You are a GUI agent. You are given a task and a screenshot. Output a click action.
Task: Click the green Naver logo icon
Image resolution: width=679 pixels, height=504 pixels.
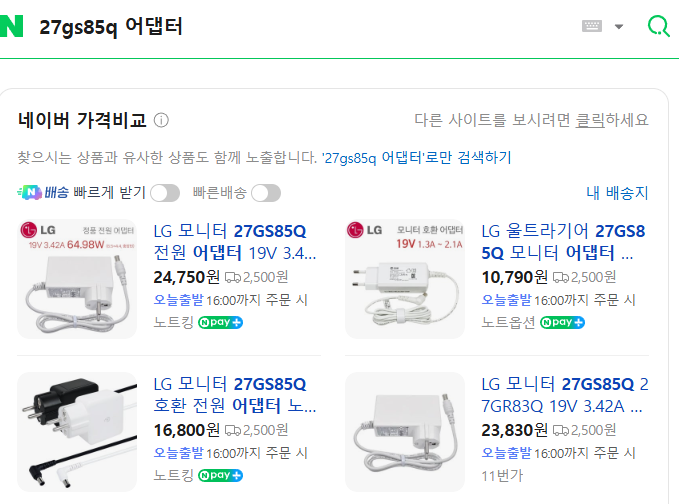10,27
